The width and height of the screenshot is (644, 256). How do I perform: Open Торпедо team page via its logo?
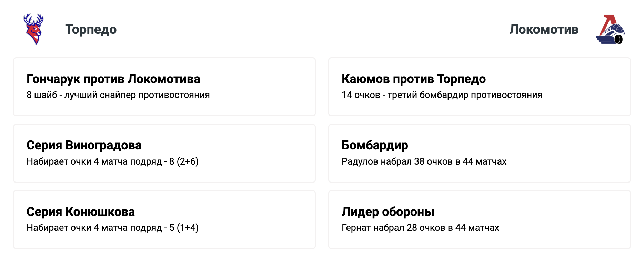pyautogui.click(x=33, y=29)
